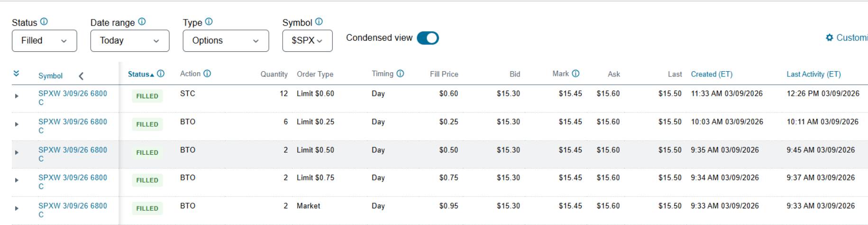Click the double-chevron expand all rows icon

click(16, 74)
